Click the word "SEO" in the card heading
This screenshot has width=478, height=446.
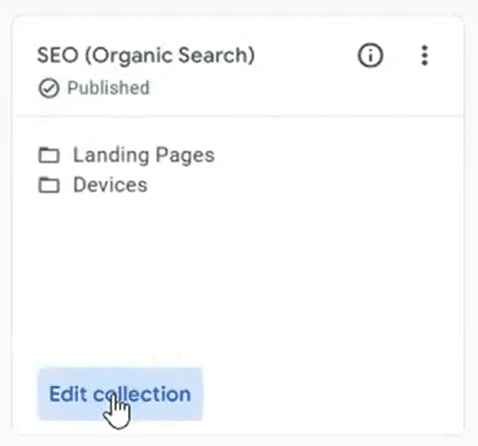(57, 55)
